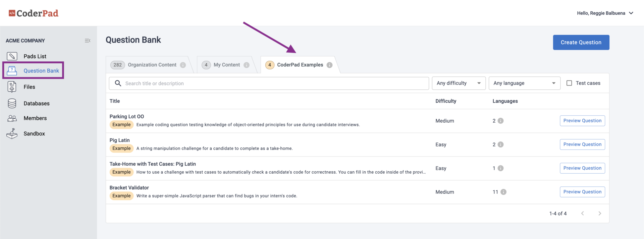Click the Sandbox icon in sidebar
This screenshot has width=644, height=239.
(12, 134)
